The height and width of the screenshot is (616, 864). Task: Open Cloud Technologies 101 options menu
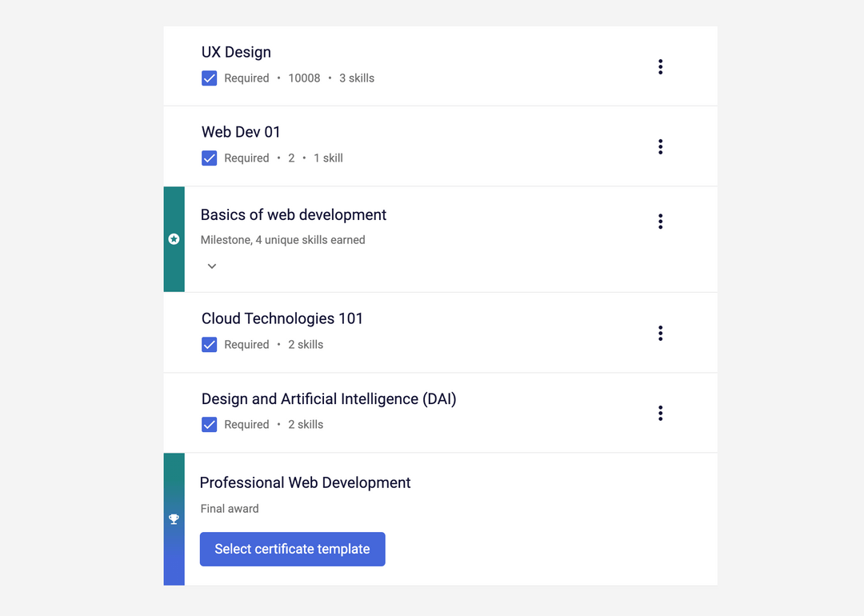pyautogui.click(x=660, y=334)
